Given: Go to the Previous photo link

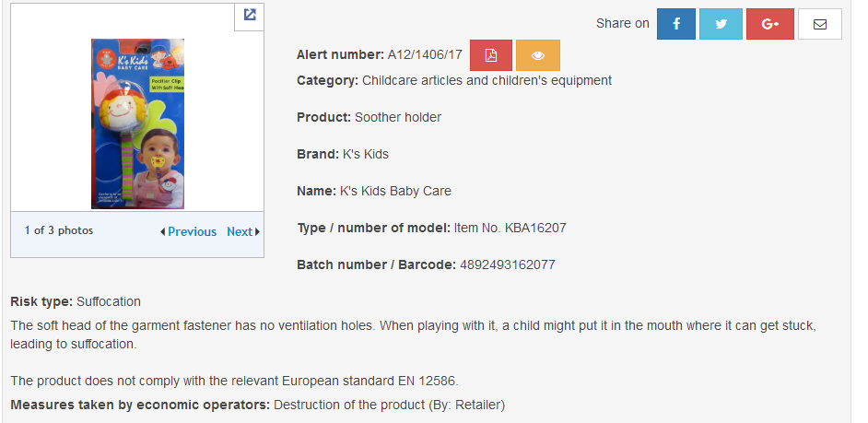Looking at the screenshot, I should click(x=192, y=232).
